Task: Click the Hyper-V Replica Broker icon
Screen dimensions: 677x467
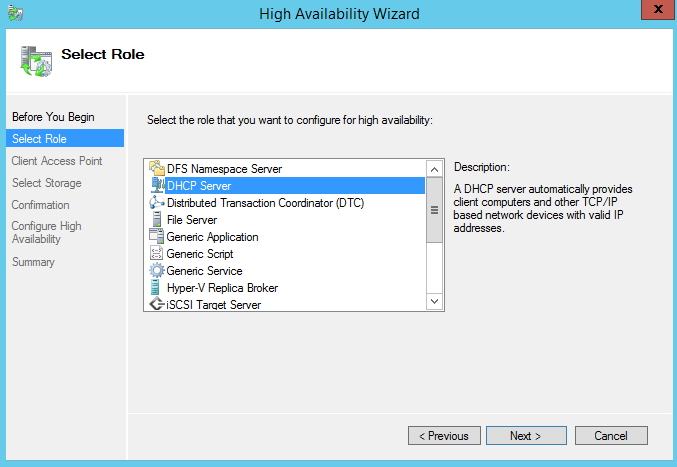Action: coord(155,287)
